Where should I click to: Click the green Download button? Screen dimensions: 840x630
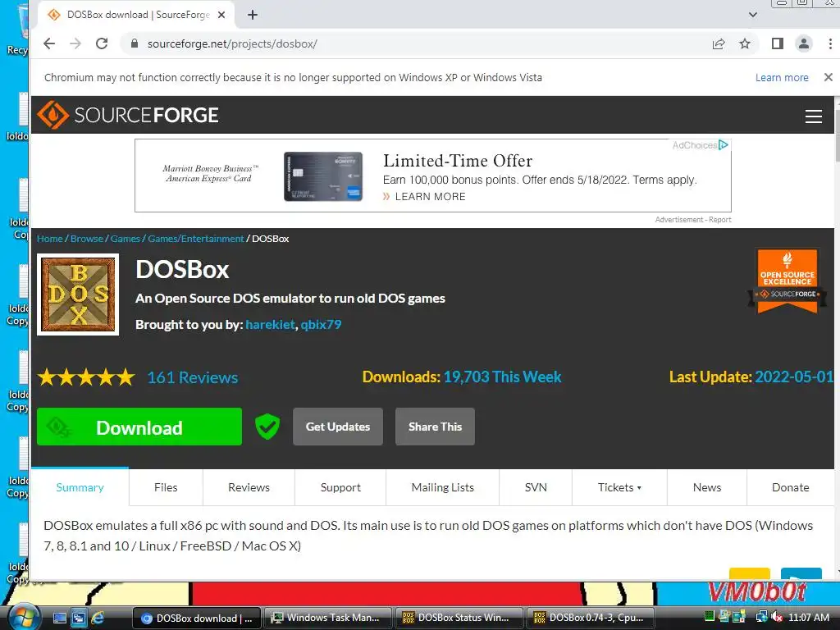[139, 427]
